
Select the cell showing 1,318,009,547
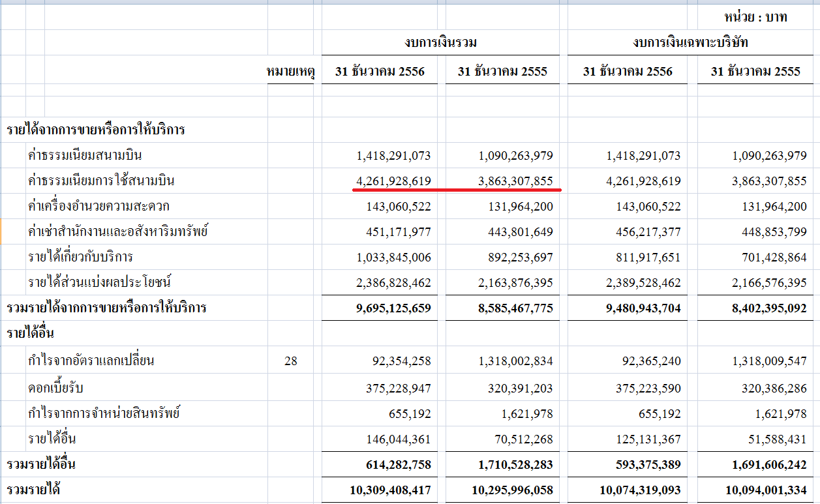click(x=769, y=361)
